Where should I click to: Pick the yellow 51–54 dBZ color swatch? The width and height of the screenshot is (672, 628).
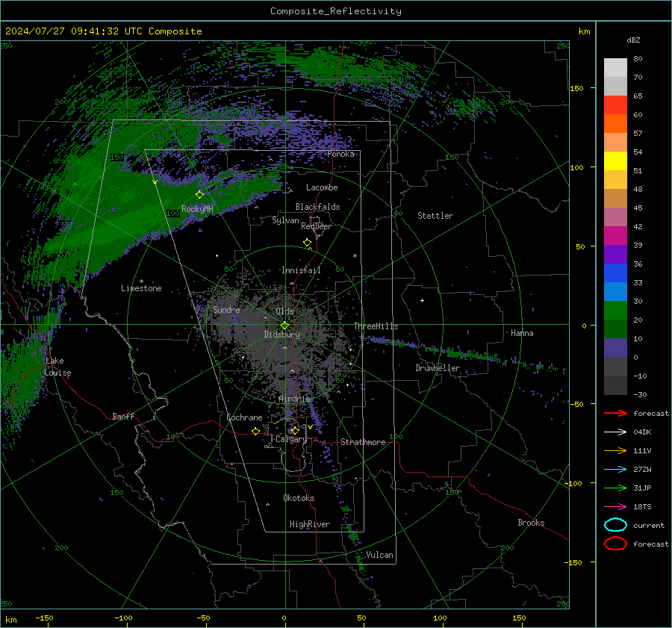tap(615, 161)
